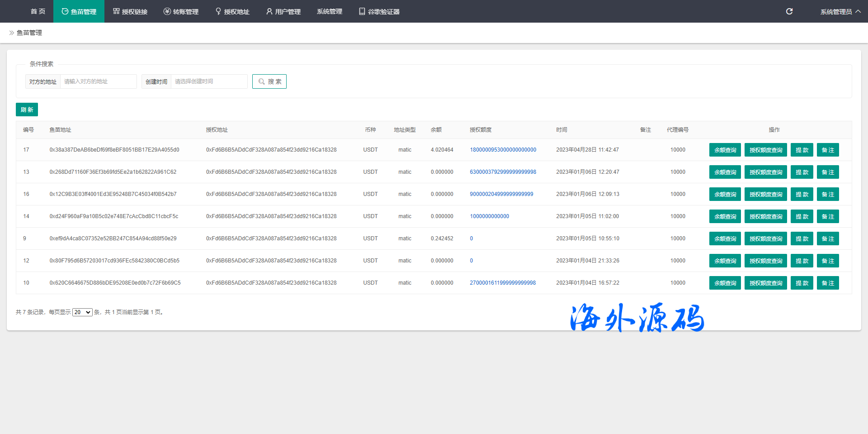
Task: Open authorization amount link 1000000000000
Action: 489,216
